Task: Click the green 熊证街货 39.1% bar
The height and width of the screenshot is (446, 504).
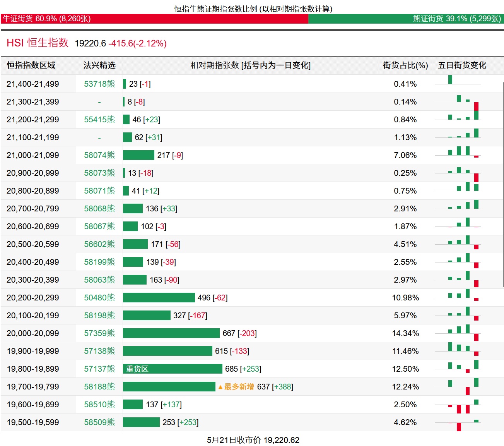Action: 406,19
